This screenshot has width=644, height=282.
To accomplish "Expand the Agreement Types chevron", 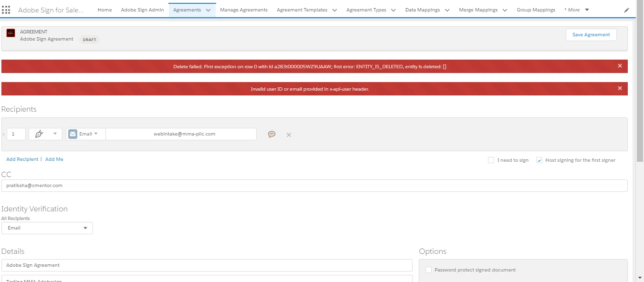I will (394, 10).
